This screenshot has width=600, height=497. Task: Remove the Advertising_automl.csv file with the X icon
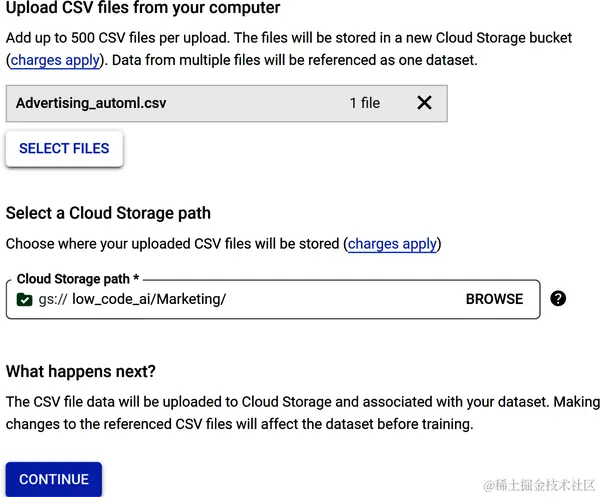(x=424, y=102)
